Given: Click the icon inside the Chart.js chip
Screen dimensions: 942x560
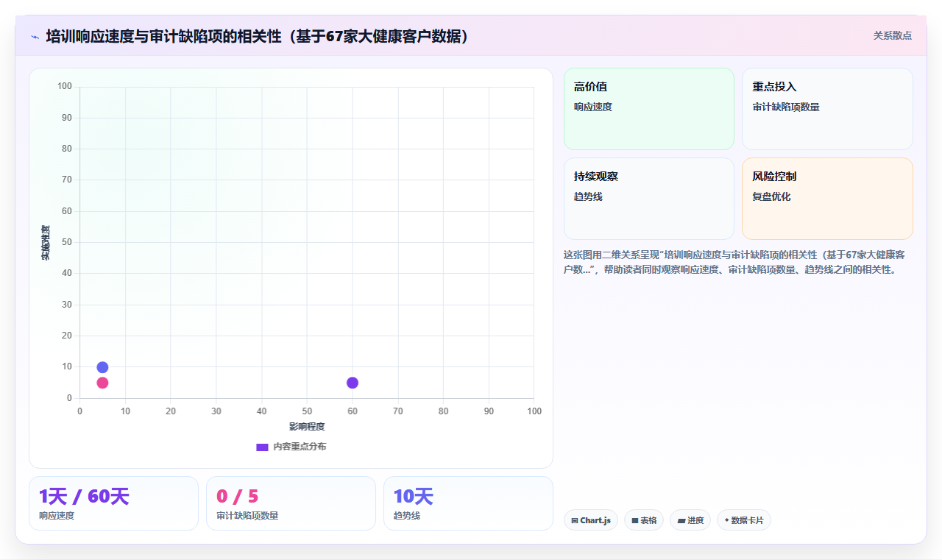Looking at the screenshot, I should 575,520.
